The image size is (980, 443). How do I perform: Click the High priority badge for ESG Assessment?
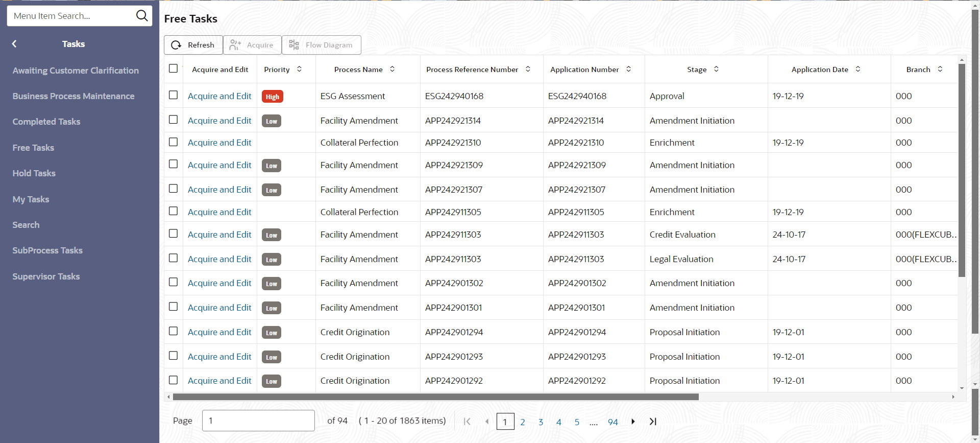coord(273,97)
